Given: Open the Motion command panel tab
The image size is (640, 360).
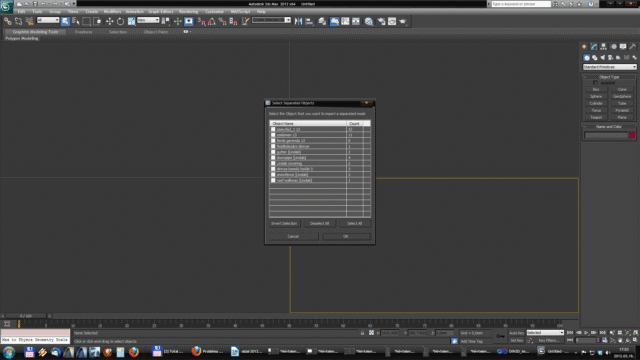Looking at the screenshot, I should pyautogui.click(x=613, y=47).
